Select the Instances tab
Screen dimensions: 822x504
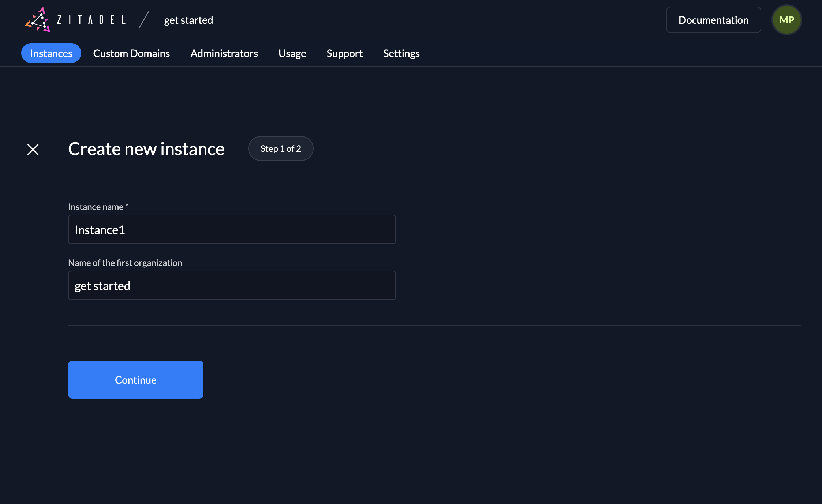51,53
